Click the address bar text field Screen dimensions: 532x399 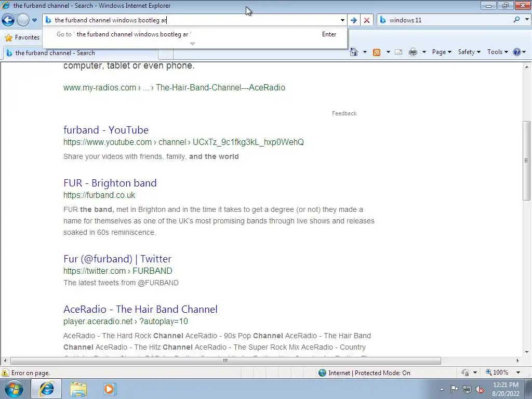tap(195, 20)
